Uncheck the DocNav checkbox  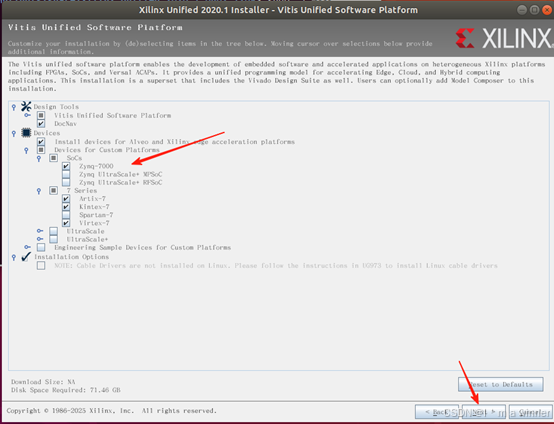click(41, 123)
